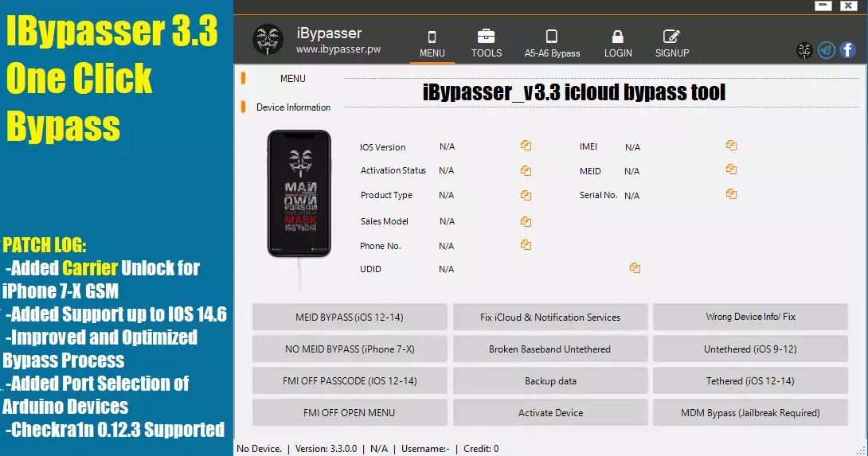Viewport: 868px width, 456px height.
Task: Copy the Product Type value
Action: point(526,195)
